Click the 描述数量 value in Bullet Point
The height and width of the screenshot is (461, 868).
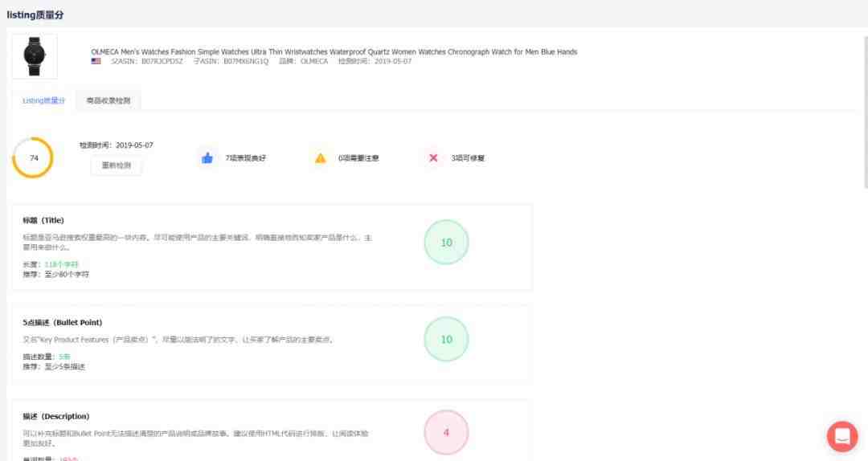coord(65,357)
